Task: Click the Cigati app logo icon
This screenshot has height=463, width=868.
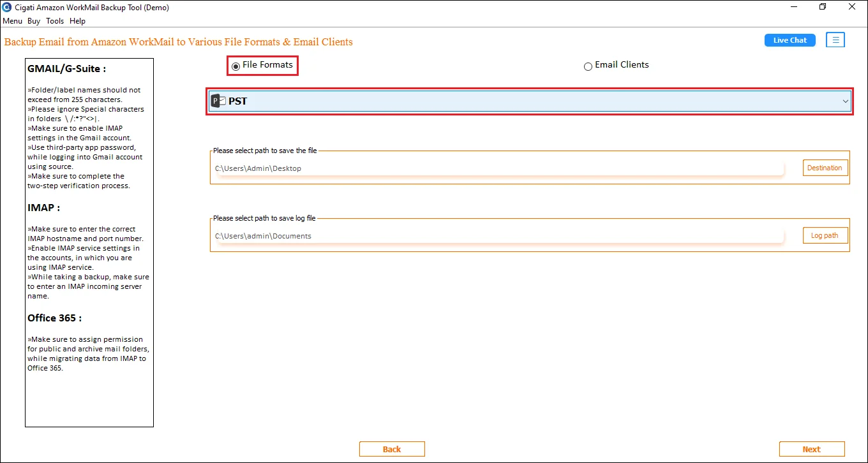Action: pos(7,7)
